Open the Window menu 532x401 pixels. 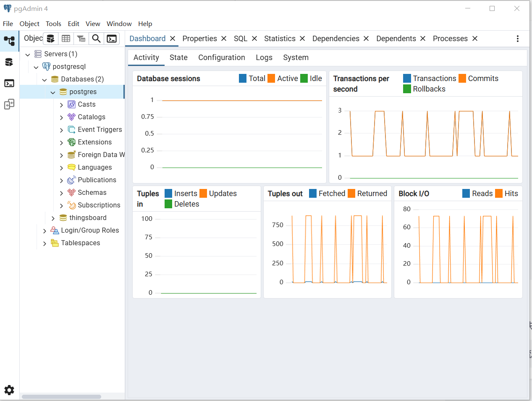click(119, 24)
